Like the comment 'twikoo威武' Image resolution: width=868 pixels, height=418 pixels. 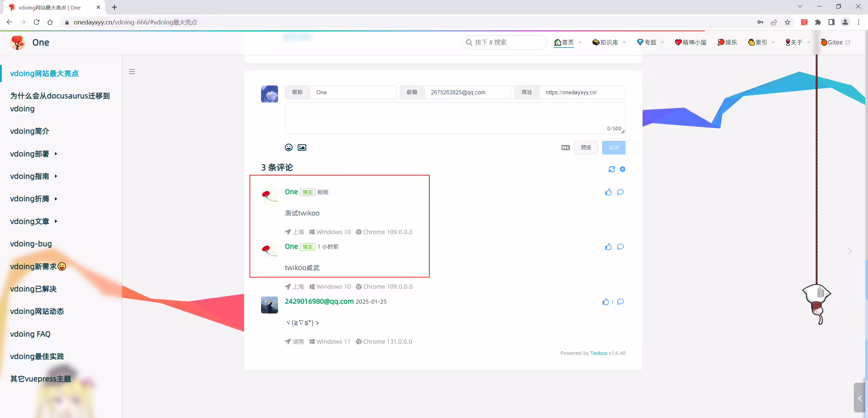click(x=608, y=247)
